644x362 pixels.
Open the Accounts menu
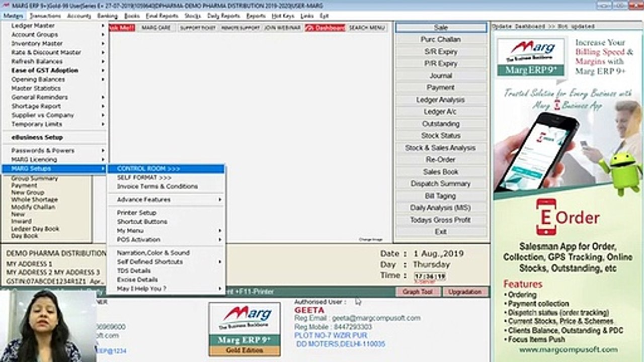click(x=79, y=16)
